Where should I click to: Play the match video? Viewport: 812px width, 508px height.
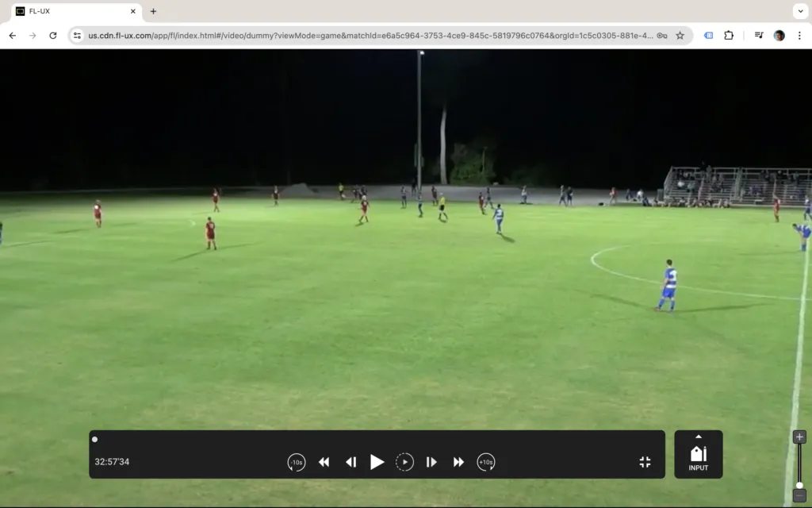point(377,462)
